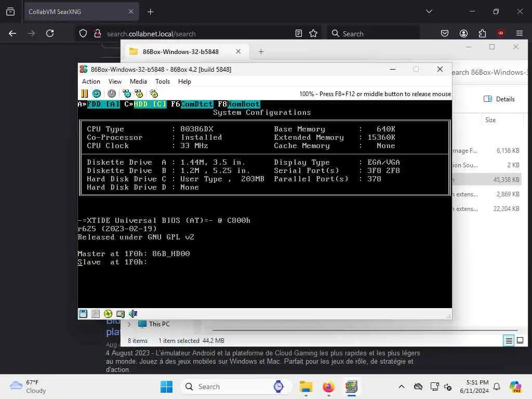Open Firefox tracking protection shield
The image size is (532, 399).
click(x=83, y=34)
